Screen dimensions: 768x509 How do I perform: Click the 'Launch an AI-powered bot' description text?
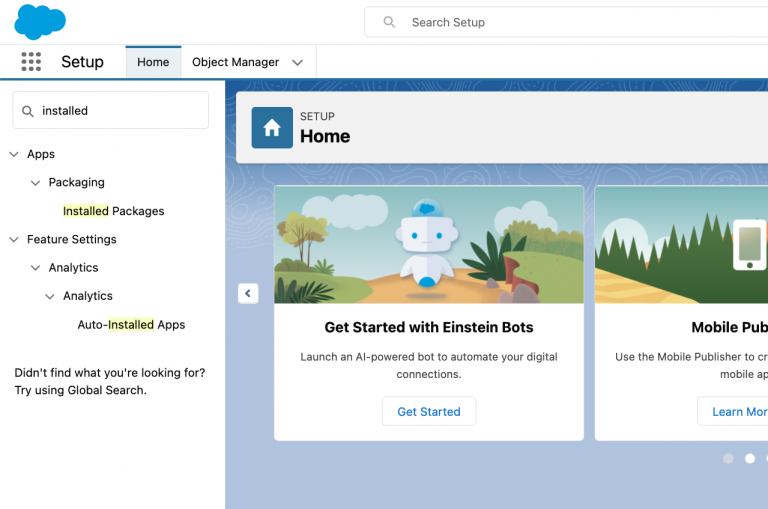(429, 365)
